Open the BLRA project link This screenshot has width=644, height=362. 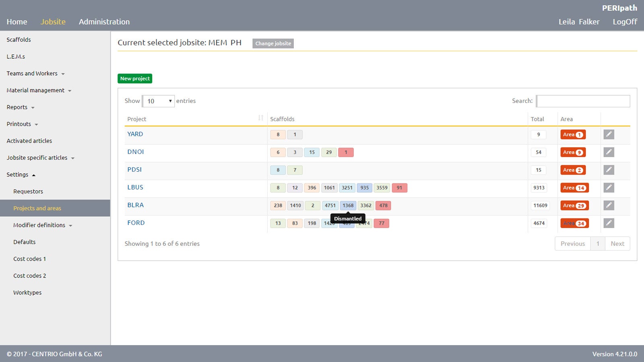tap(135, 205)
